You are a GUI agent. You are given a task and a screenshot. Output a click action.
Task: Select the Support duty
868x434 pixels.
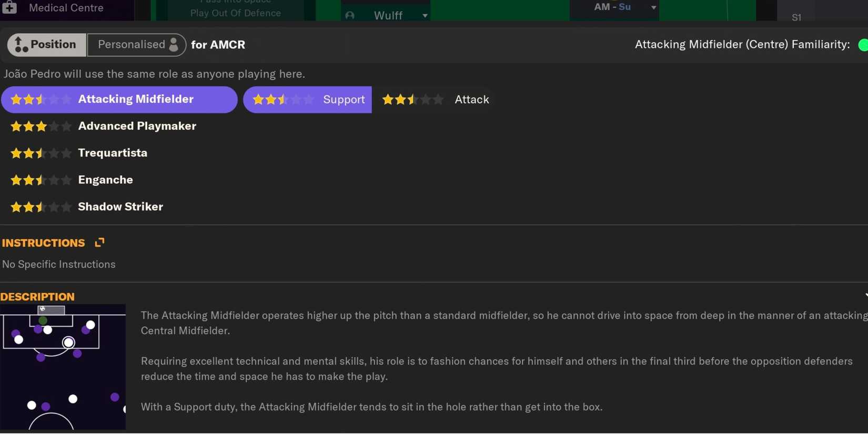[x=307, y=99]
